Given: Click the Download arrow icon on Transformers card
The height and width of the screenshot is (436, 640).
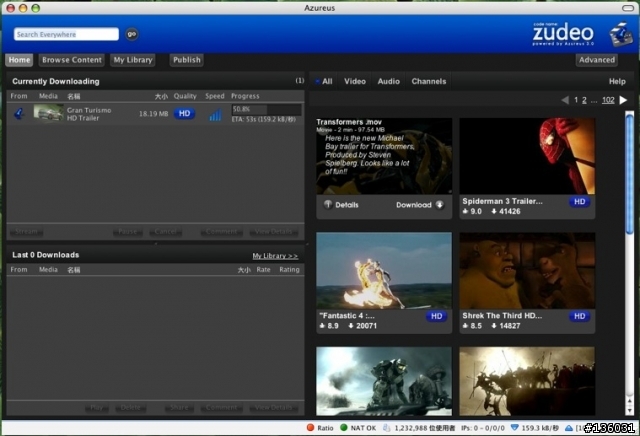Looking at the screenshot, I should (440, 205).
